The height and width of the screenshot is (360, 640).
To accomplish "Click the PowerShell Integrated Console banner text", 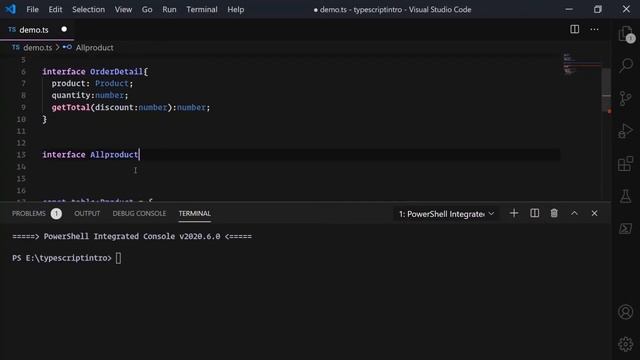I will click(x=132, y=236).
